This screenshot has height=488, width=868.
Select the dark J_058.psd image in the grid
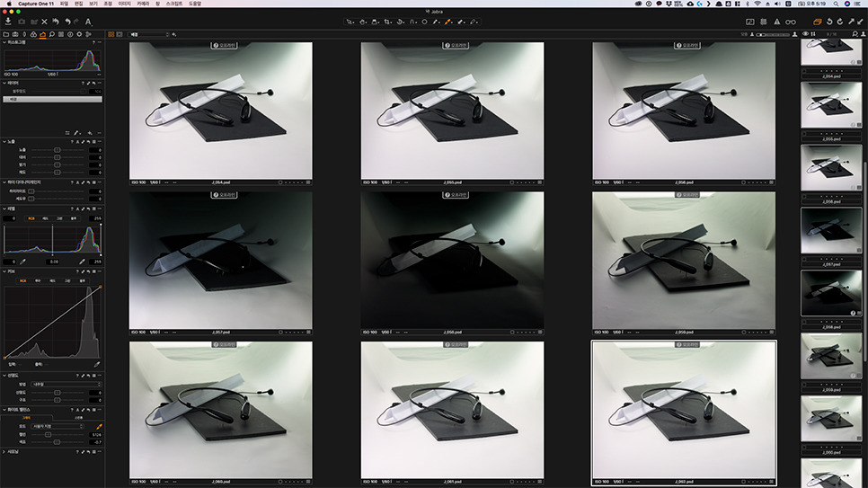pos(452,261)
